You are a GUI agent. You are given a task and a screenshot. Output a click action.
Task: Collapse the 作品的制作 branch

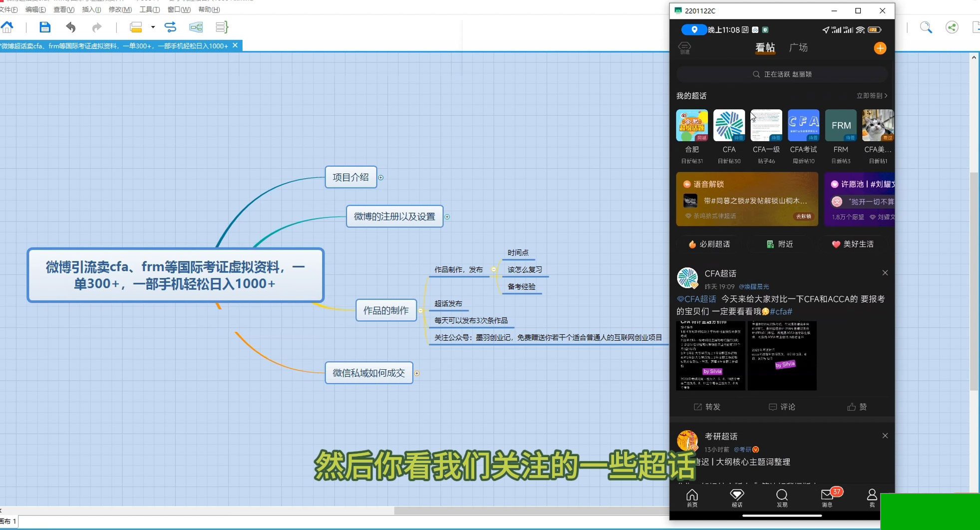click(x=421, y=310)
